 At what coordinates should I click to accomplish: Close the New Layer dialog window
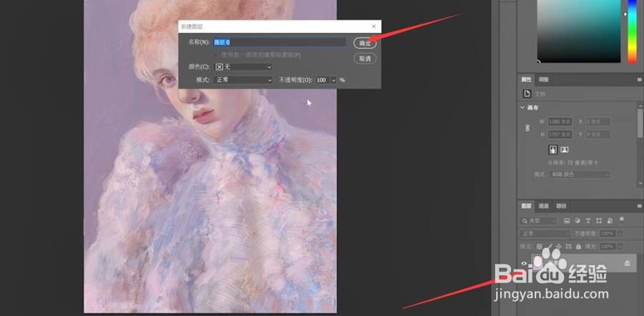pyautogui.click(x=374, y=26)
